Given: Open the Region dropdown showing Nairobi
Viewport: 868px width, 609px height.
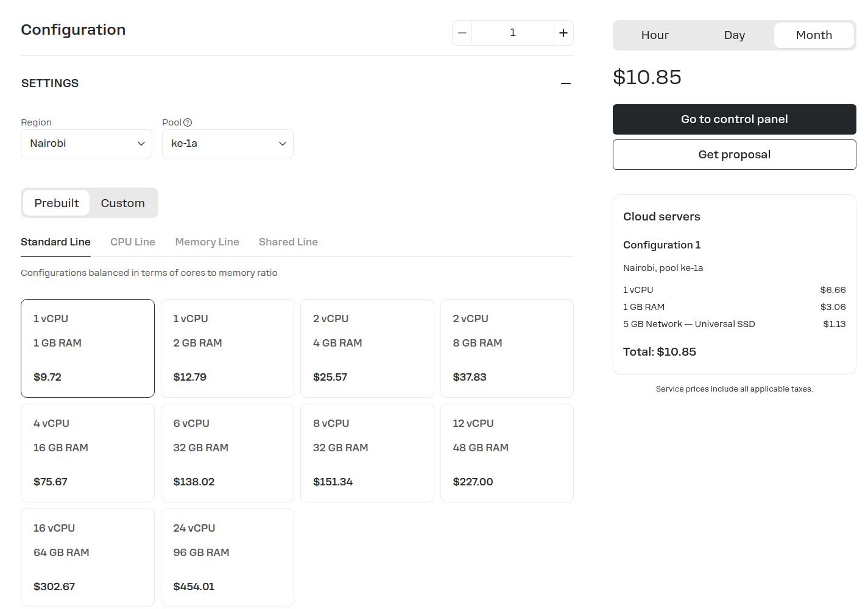Looking at the screenshot, I should click(86, 144).
